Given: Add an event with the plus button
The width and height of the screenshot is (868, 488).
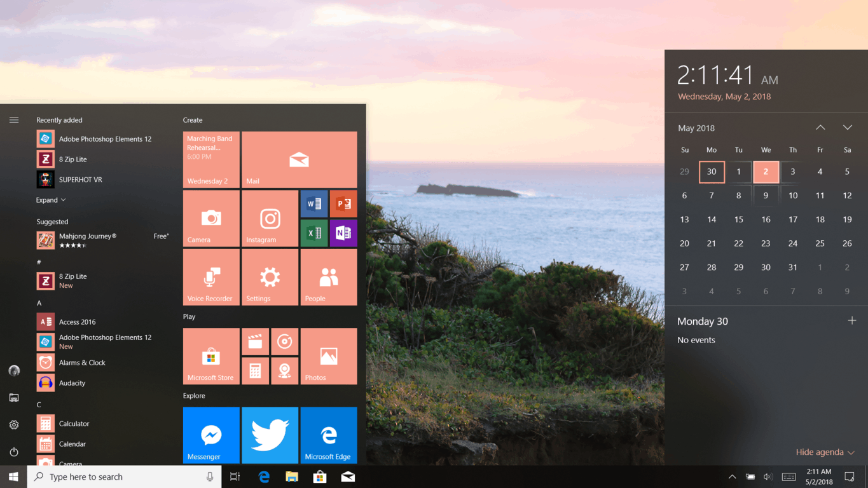Looking at the screenshot, I should pos(852,321).
